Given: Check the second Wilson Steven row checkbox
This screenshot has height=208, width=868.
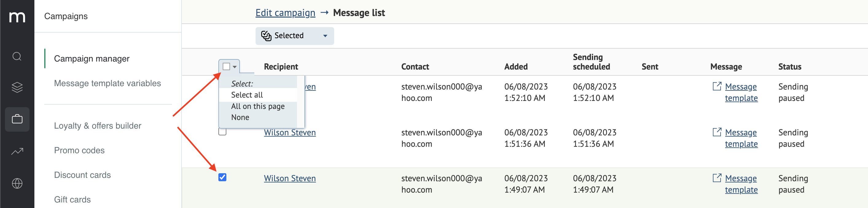Looking at the screenshot, I should pyautogui.click(x=222, y=132).
